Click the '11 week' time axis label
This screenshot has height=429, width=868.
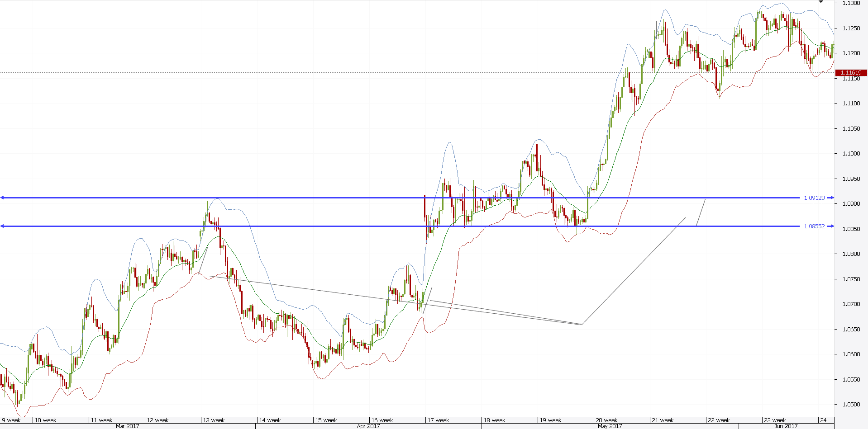[102, 420]
